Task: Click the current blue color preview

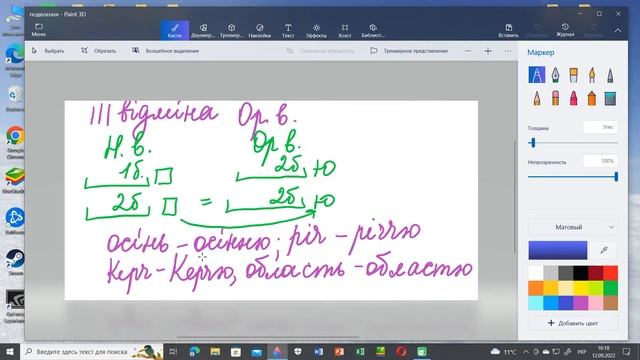Action: (x=558, y=250)
